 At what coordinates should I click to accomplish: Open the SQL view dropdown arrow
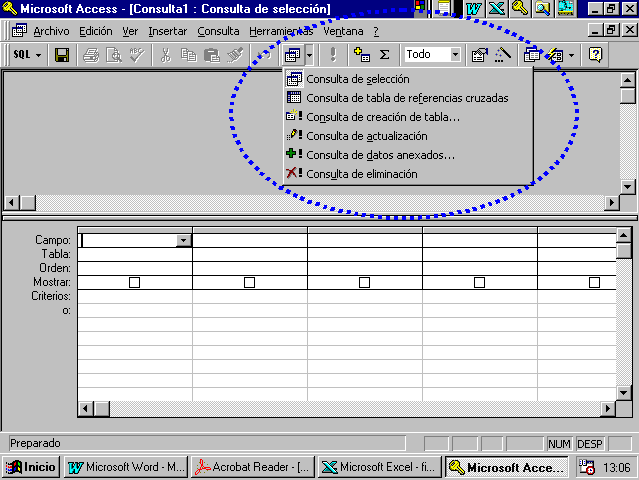coord(39,55)
